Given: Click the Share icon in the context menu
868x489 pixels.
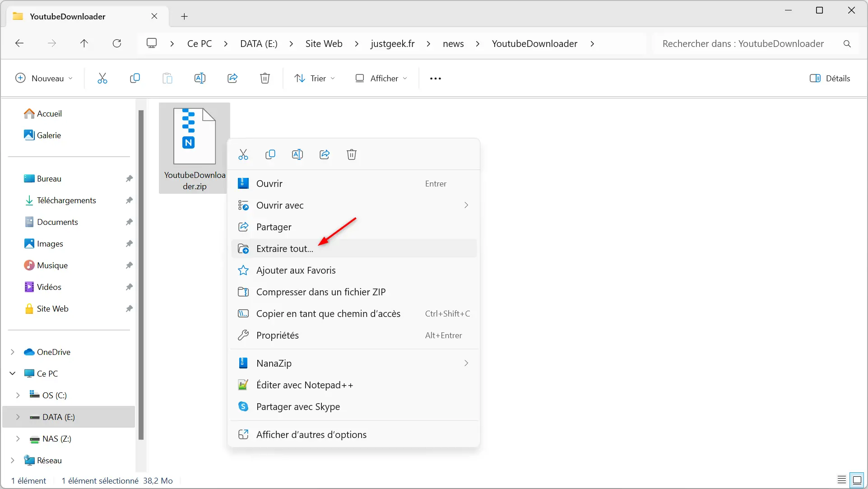Looking at the screenshot, I should (325, 155).
